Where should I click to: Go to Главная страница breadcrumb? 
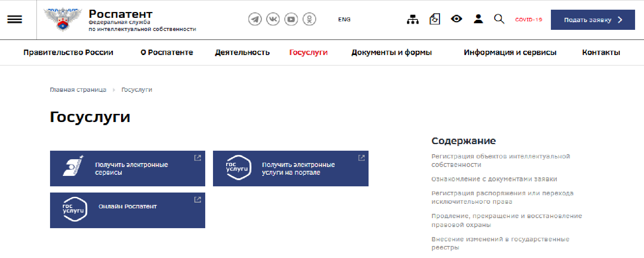78,90
